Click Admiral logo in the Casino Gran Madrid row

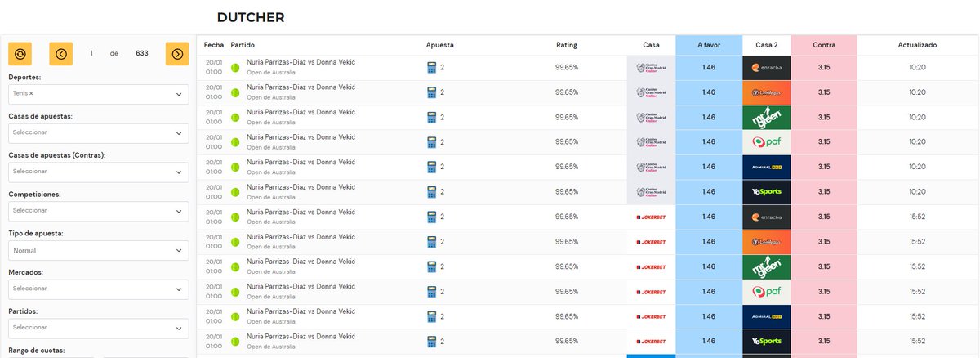pyautogui.click(x=767, y=167)
